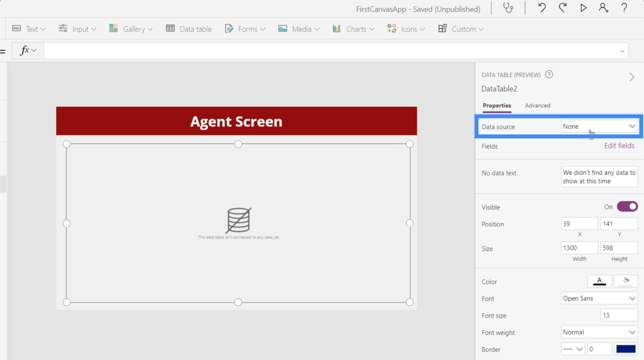644x360 pixels.
Task: Click into the formula bar input
Action: click(330, 51)
